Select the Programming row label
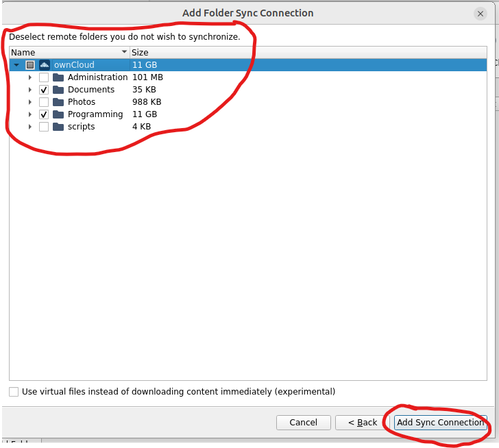 [95, 114]
